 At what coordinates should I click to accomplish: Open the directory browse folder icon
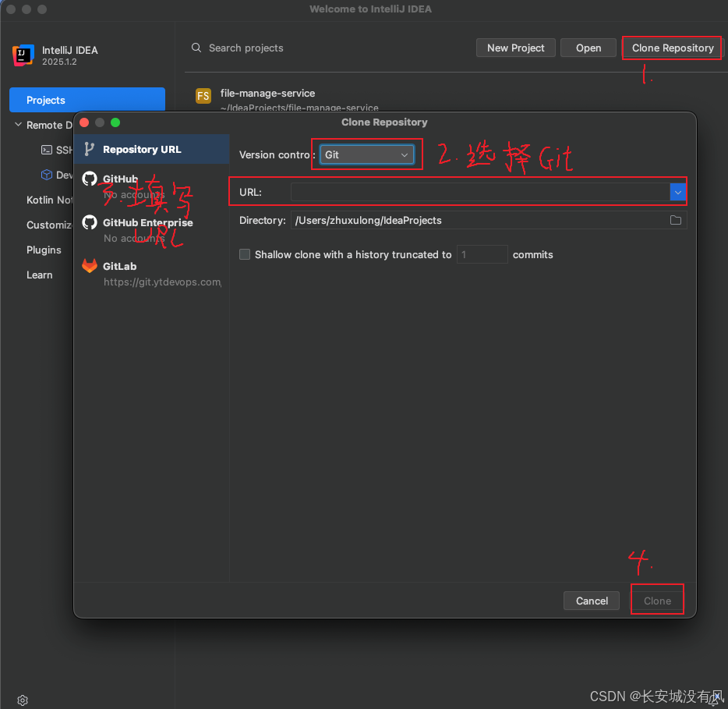point(676,220)
